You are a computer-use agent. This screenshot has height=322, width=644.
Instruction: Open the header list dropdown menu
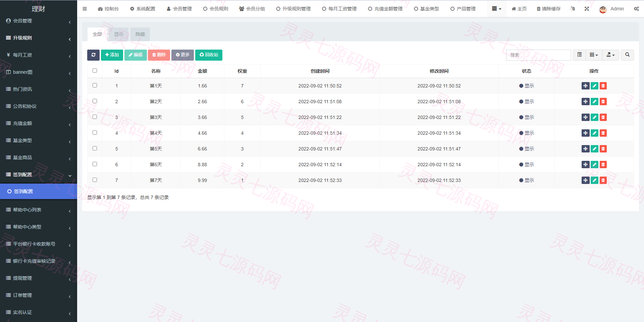tap(496, 9)
